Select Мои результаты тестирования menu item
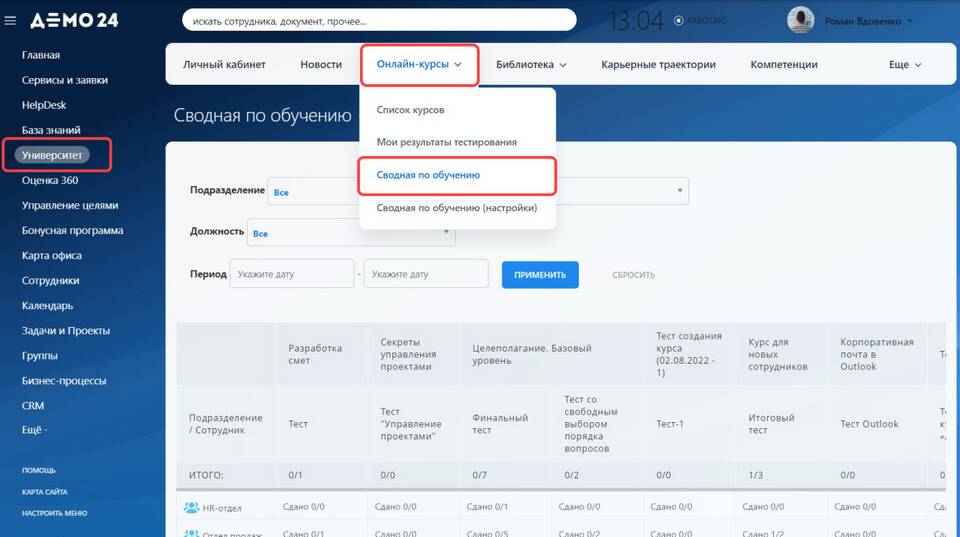 (x=446, y=142)
